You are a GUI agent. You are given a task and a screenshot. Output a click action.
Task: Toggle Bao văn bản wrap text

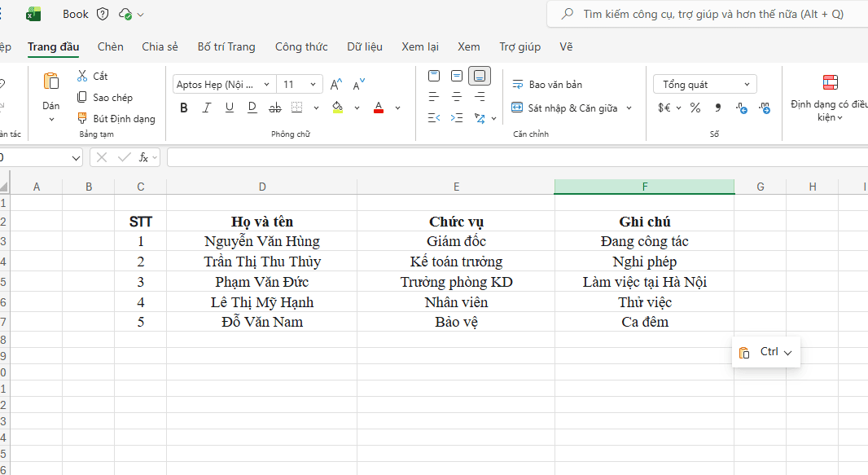547,85
